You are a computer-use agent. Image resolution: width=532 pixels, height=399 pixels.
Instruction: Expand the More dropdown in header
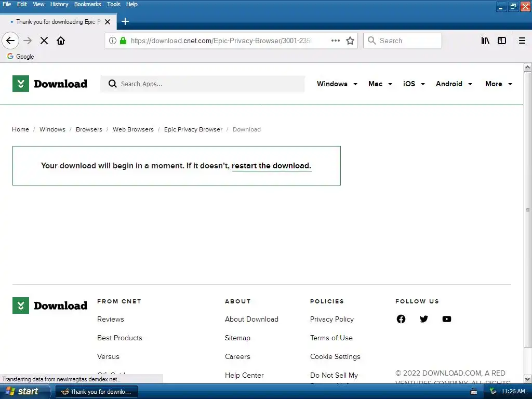tap(498, 84)
